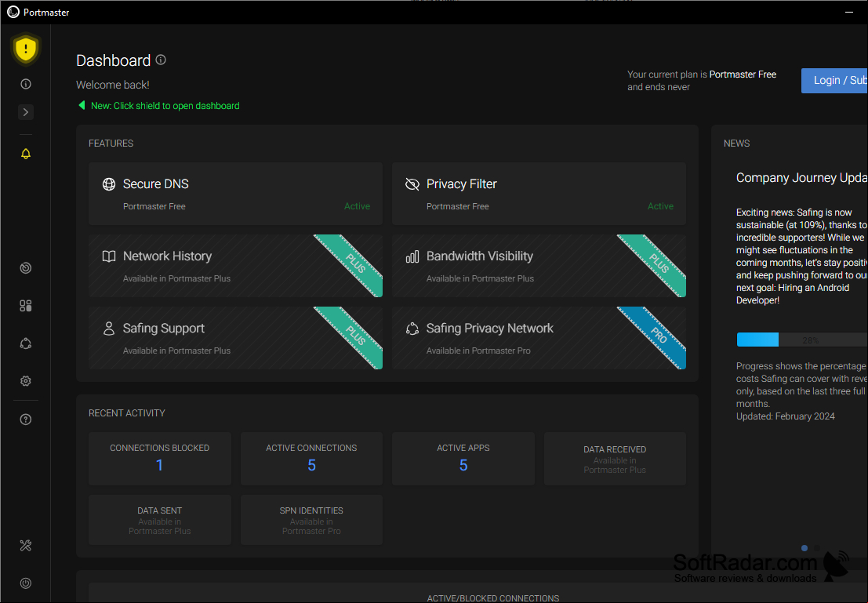The image size is (868, 603).
Task: Click the crossed-eye icon on Privacy Filter
Action: tap(412, 183)
